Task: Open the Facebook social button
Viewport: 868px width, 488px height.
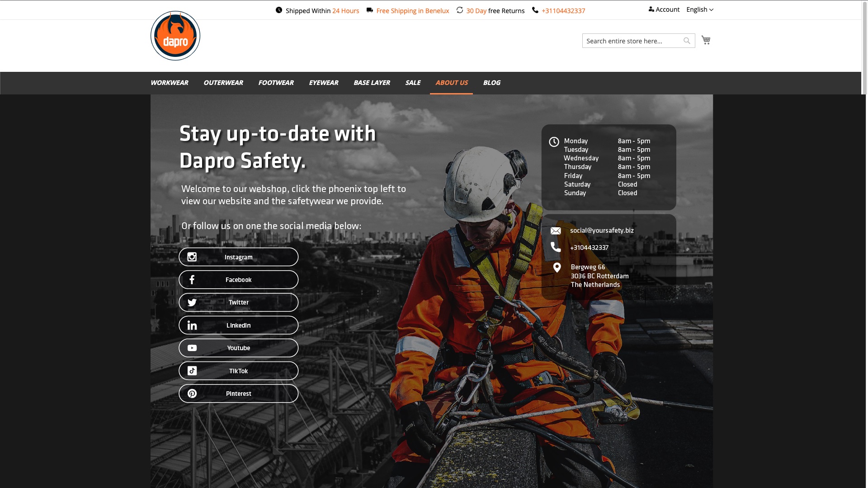Action: click(x=238, y=280)
